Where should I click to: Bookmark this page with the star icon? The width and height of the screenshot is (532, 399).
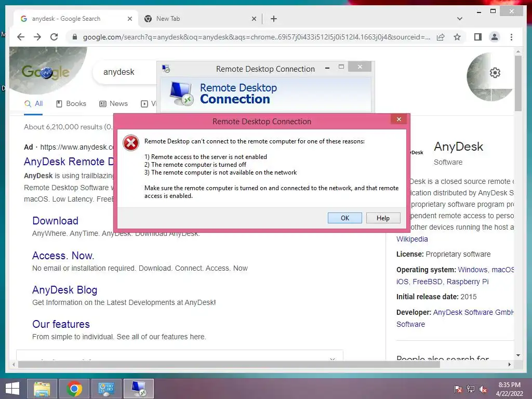pos(457,37)
